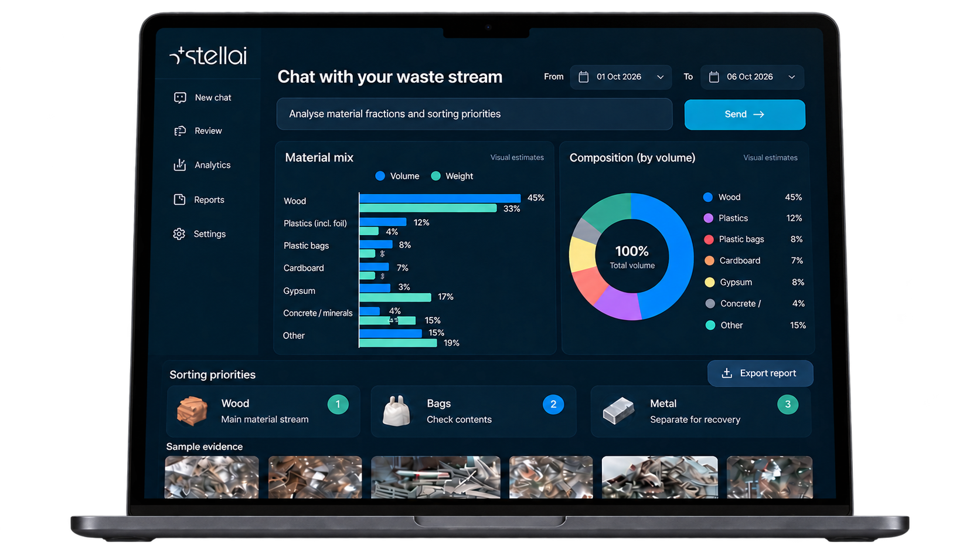This screenshot has width=980, height=552.
Task: Click priority badge number 2
Action: (x=553, y=404)
